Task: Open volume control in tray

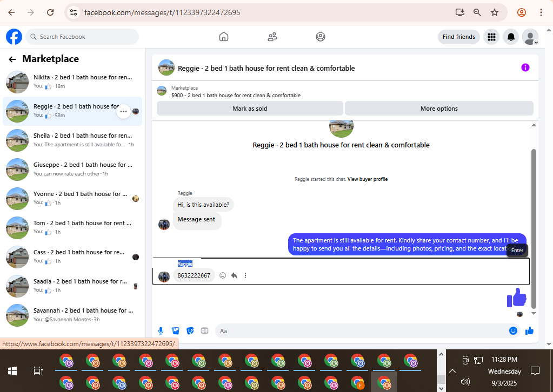Action: (465, 382)
